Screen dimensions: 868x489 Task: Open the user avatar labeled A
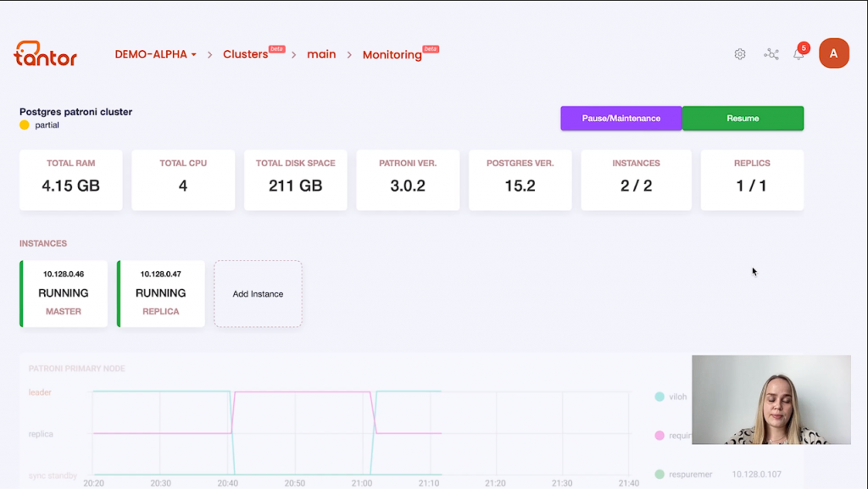pyautogui.click(x=834, y=53)
